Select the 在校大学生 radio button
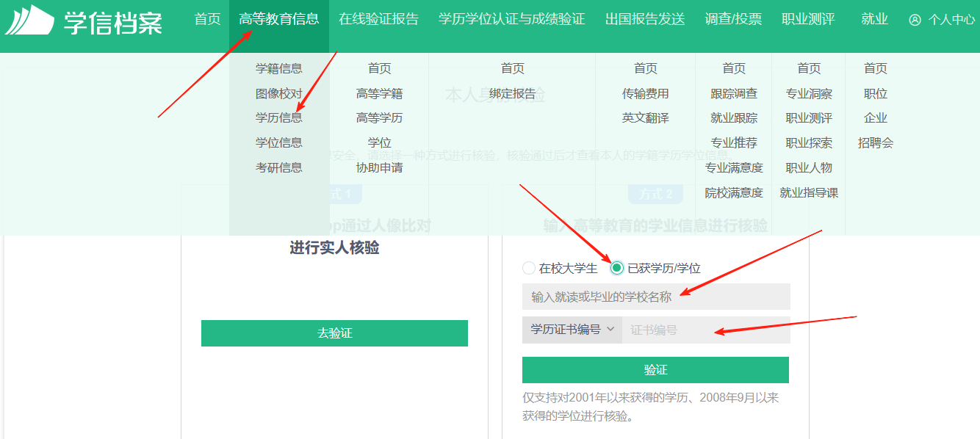The image size is (980, 439). [529, 268]
